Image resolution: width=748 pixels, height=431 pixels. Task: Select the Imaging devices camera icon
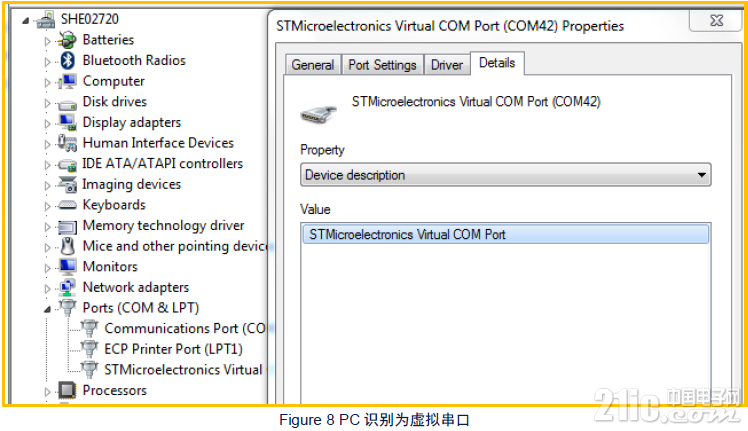(x=67, y=184)
